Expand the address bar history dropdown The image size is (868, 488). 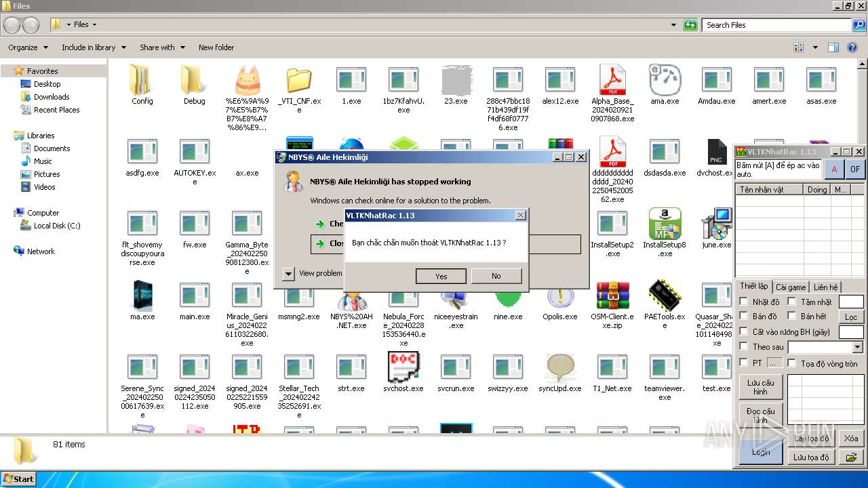tap(673, 25)
